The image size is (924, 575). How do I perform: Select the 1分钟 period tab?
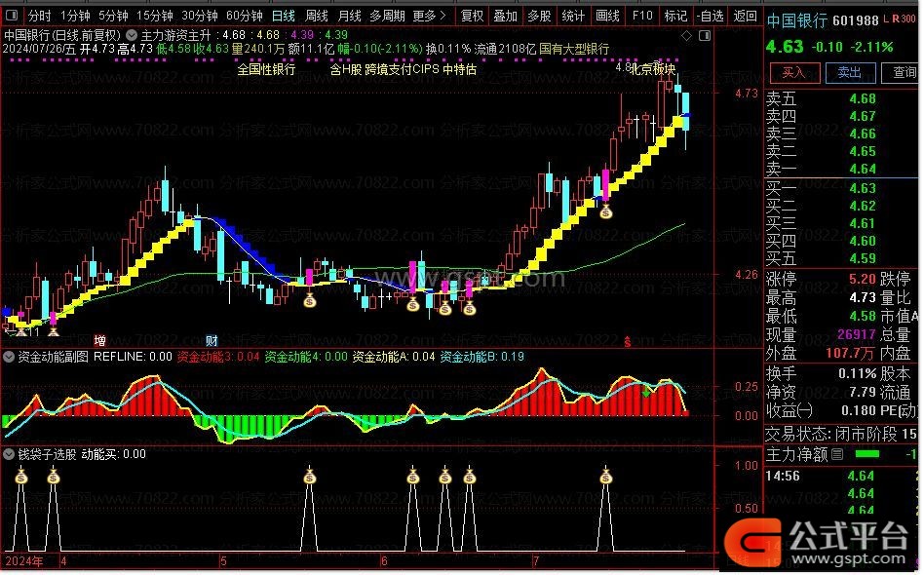tap(75, 16)
